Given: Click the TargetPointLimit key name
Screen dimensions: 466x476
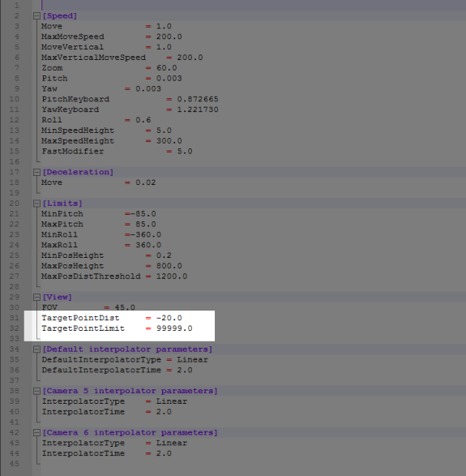Looking at the screenshot, I should 83,328.
